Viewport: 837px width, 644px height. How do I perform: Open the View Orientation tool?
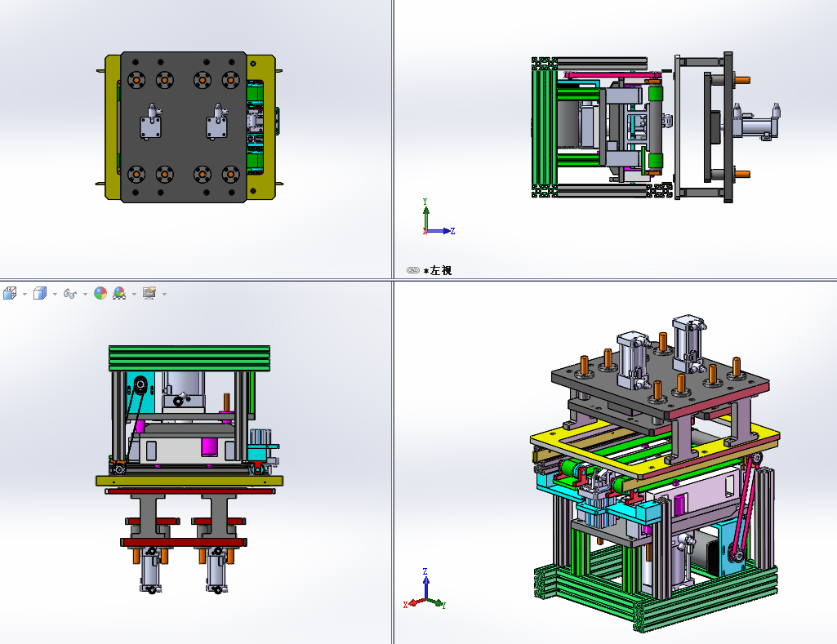click(x=10, y=293)
